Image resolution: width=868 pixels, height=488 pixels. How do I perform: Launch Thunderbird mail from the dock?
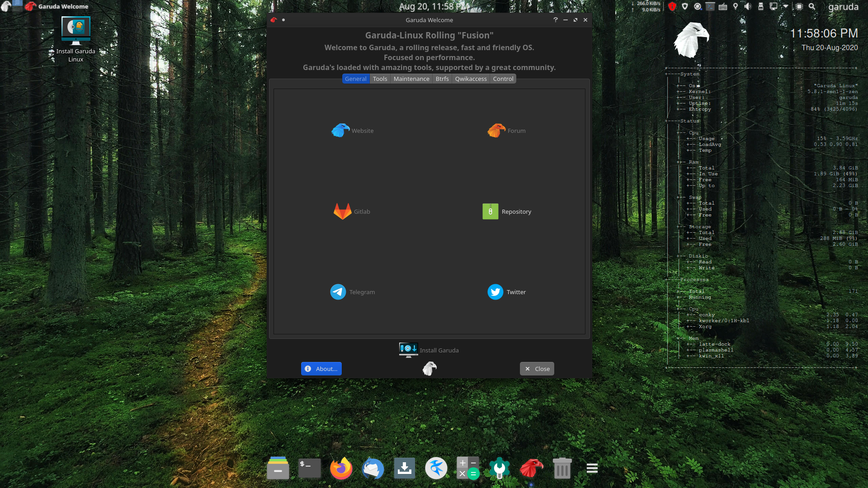(x=373, y=468)
